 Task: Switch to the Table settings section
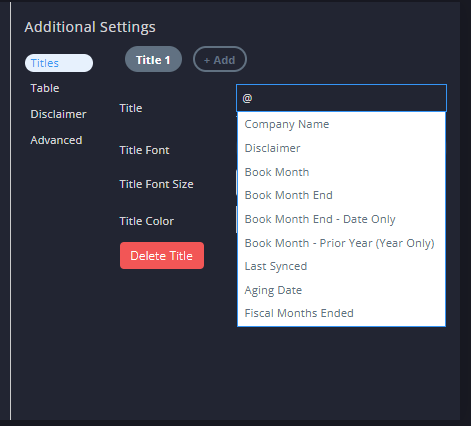pyautogui.click(x=45, y=88)
